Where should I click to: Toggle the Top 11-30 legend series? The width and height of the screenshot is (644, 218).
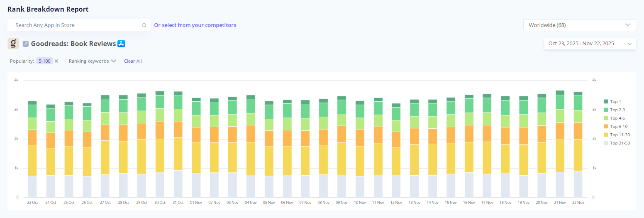pos(620,135)
